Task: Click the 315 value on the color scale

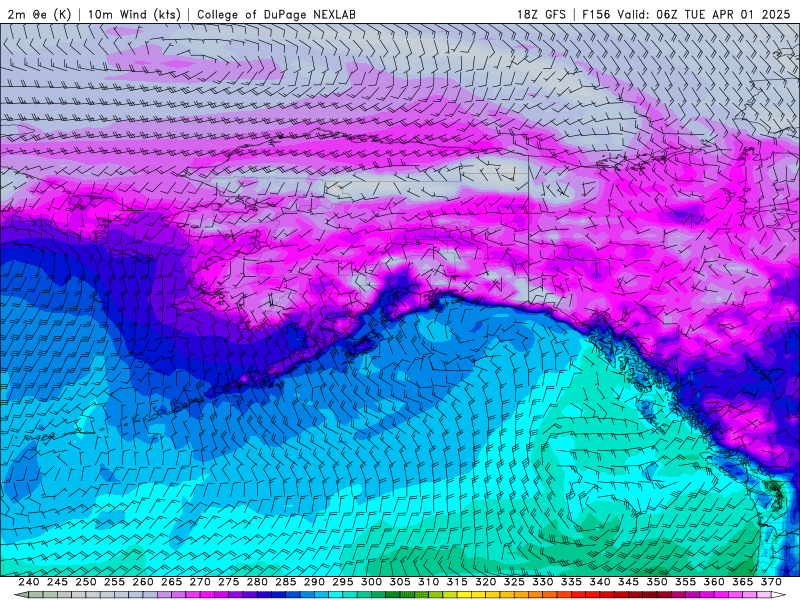Action: click(457, 582)
